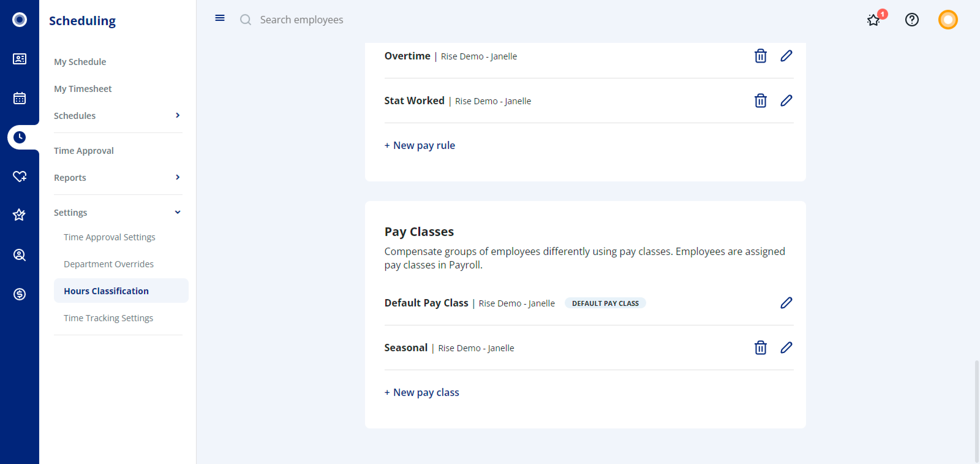Image resolution: width=980 pixels, height=464 pixels.
Task: Open Department Overrides page
Action: click(108, 264)
